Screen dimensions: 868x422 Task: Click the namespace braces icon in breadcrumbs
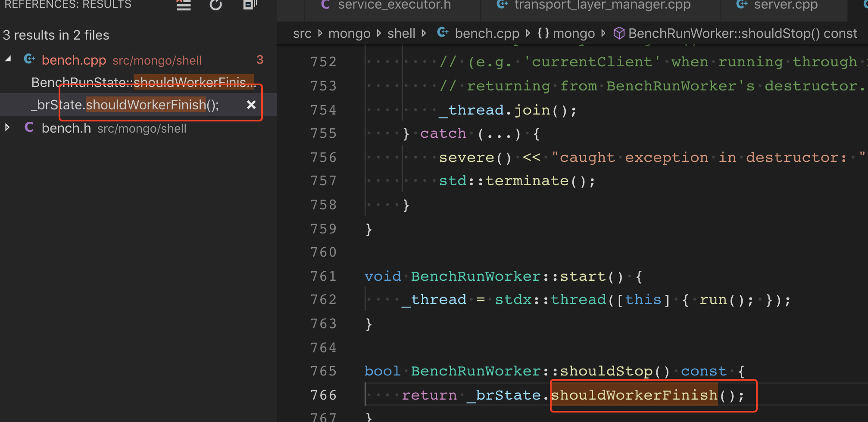point(543,33)
